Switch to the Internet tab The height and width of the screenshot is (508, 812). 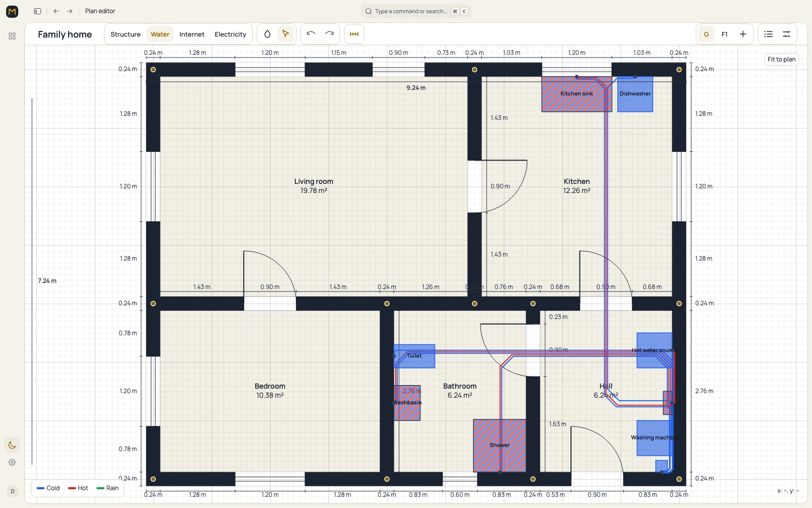[x=192, y=34]
